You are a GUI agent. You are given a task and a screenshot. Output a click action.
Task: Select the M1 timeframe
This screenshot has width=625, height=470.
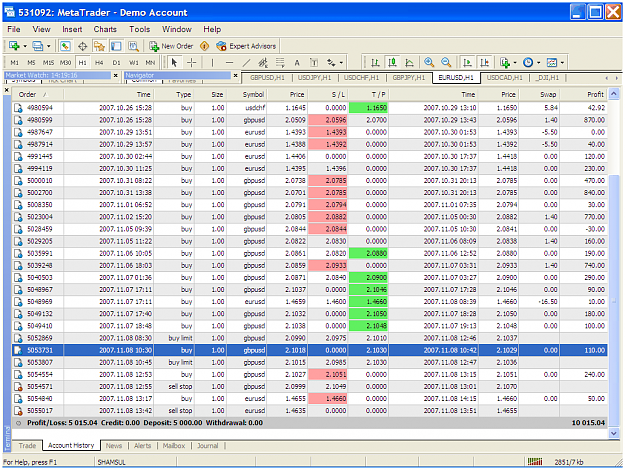(14, 63)
